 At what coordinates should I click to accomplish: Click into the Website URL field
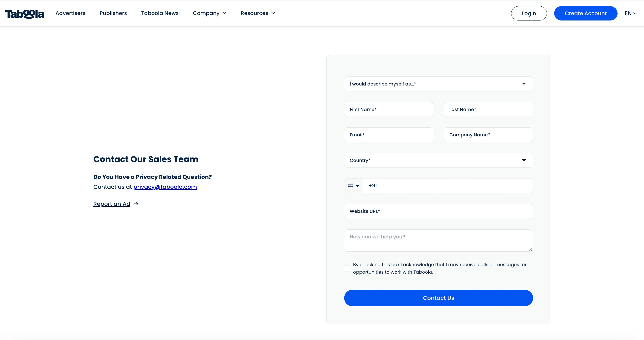438,211
